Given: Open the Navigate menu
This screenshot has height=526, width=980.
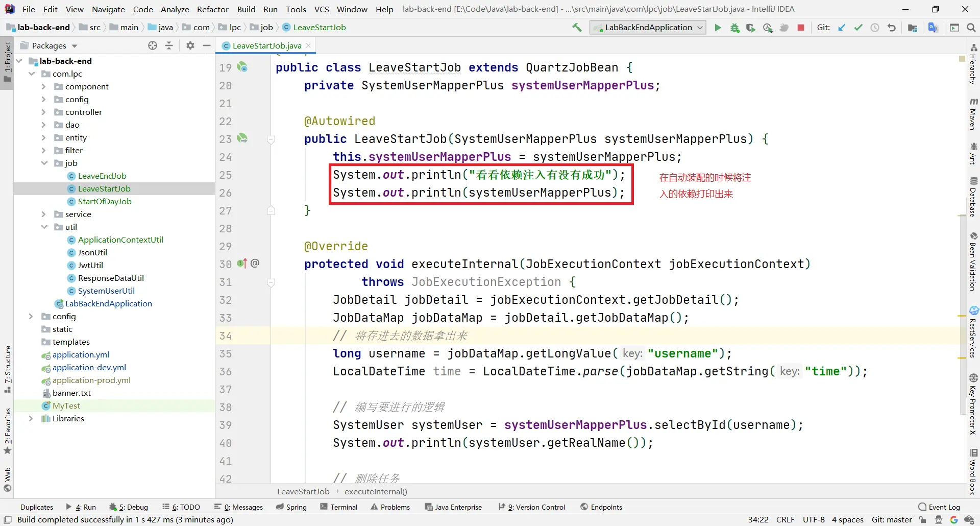Looking at the screenshot, I should point(108,9).
